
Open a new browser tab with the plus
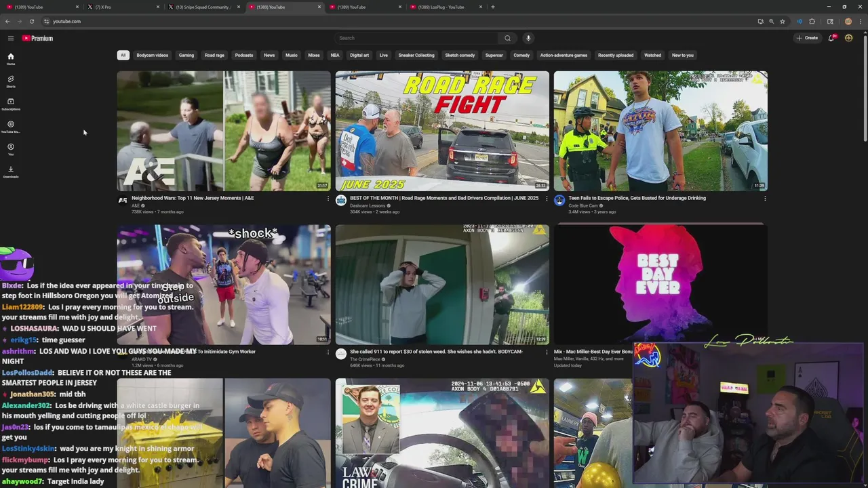tap(492, 7)
